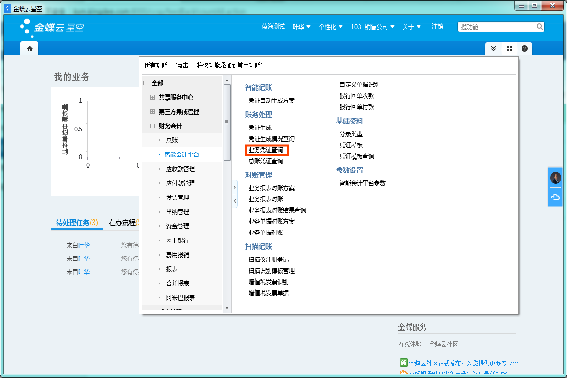The width and height of the screenshot is (567, 378).
Task: Click the 对账管理 group heading
Action: 259,175
